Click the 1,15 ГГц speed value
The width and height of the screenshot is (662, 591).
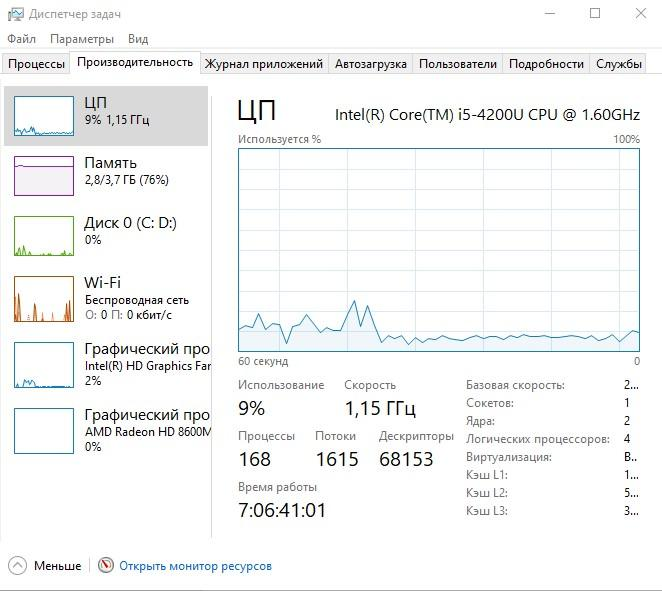click(380, 408)
